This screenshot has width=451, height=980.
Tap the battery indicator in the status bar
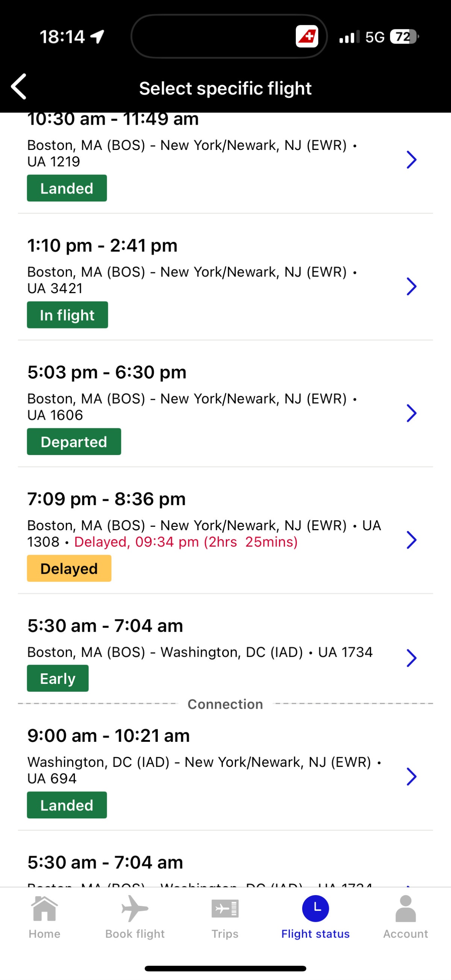404,37
